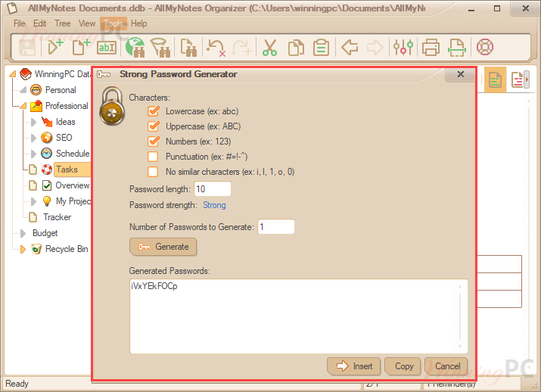Click the Undo arrow icon
This screenshot has height=392, width=541.
coord(216,47)
